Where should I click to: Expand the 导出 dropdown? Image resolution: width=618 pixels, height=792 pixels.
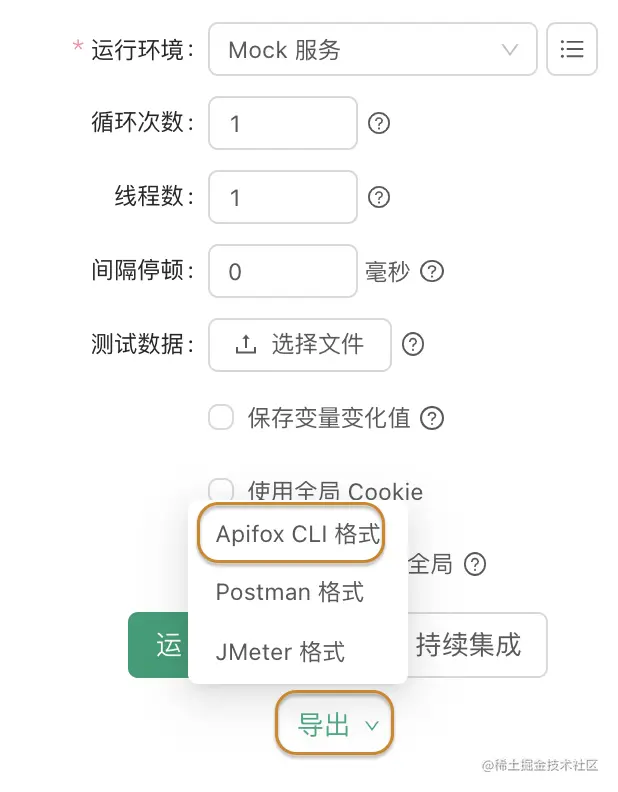[324, 726]
